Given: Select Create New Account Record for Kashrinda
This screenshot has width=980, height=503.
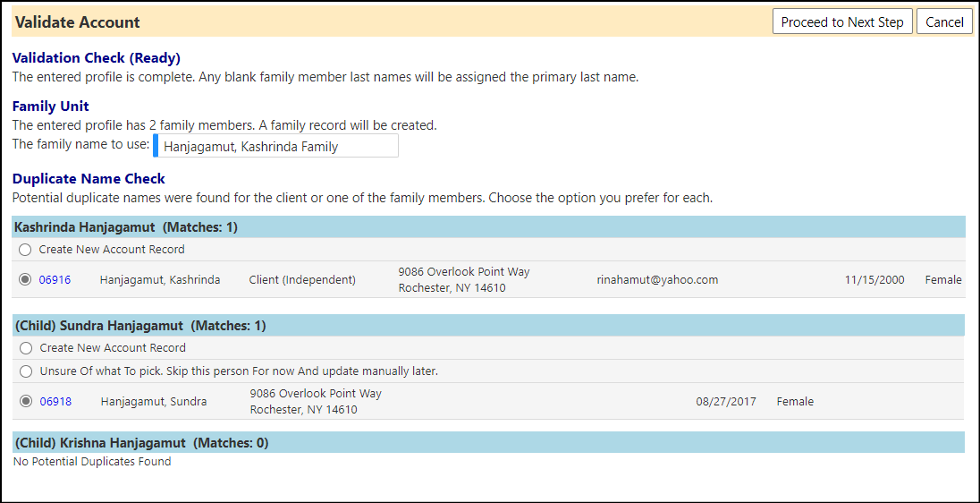Looking at the screenshot, I should click(x=25, y=251).
